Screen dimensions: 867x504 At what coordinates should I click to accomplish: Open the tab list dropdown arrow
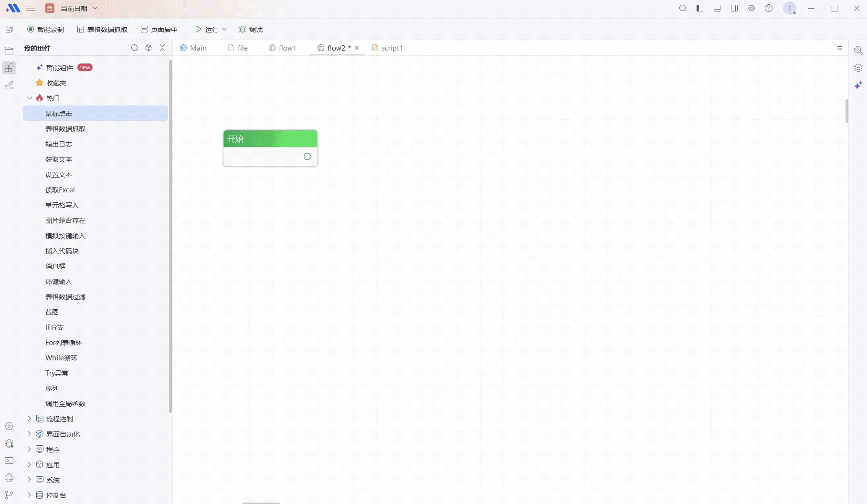(x=840, y=48)
